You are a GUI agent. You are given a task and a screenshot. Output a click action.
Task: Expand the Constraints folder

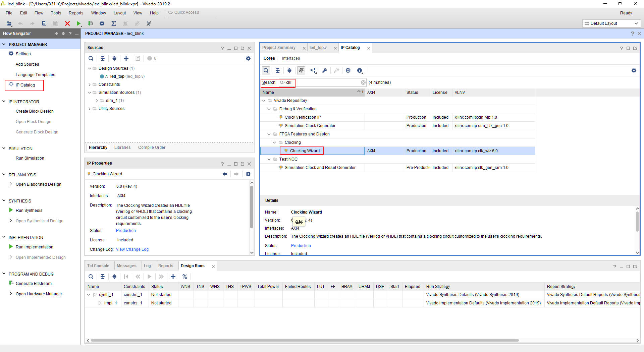click(90, 84)
